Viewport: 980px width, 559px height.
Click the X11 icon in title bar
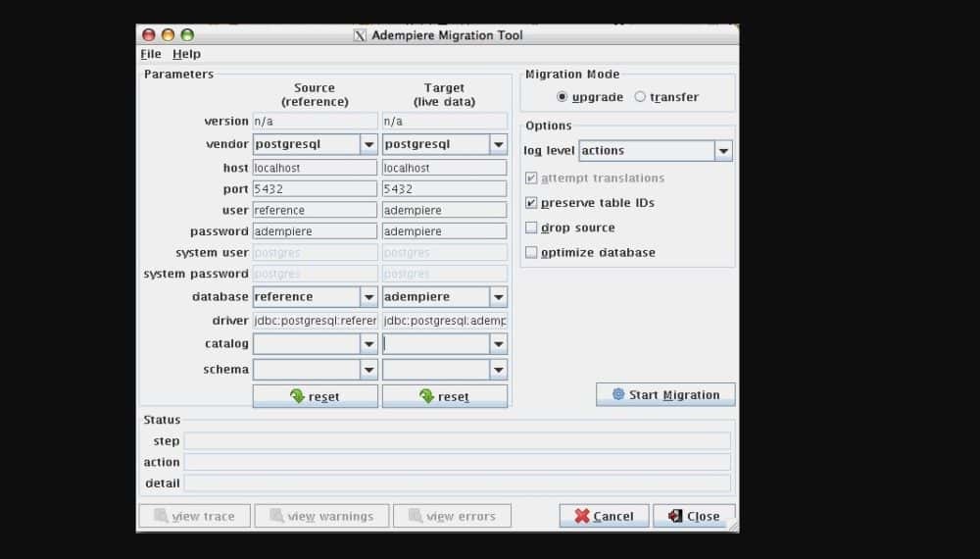point(360,35)
